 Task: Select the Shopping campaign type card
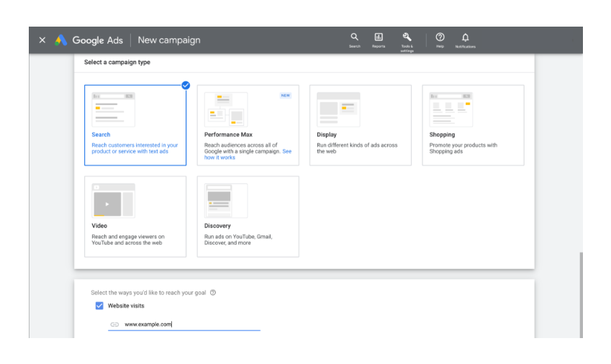pyautogui.click(x=473, y=125)
